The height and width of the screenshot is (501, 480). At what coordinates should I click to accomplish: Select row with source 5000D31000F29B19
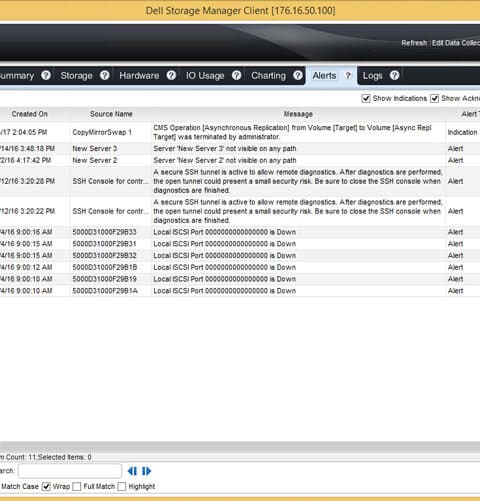[x=240, y=279]
